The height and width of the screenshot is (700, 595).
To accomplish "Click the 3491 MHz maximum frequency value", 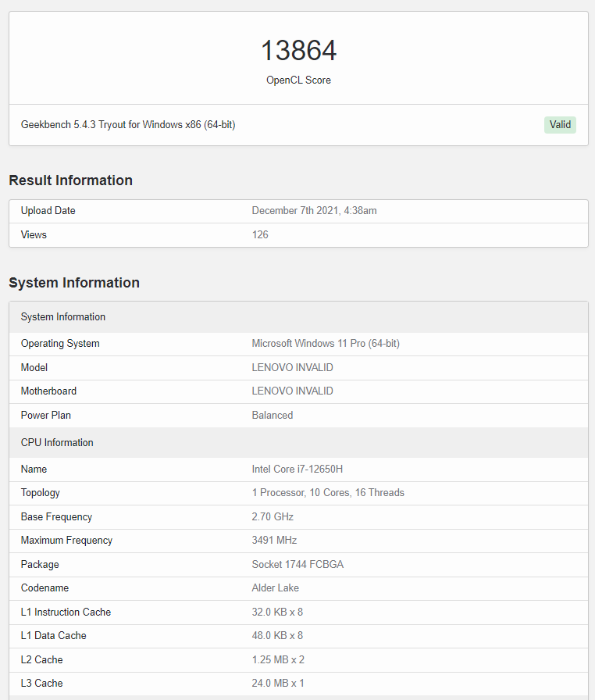I will (x=274, y=540).
